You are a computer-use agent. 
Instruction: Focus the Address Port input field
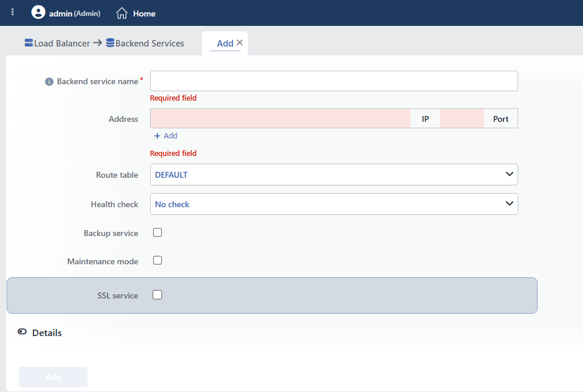click(462, 118)
